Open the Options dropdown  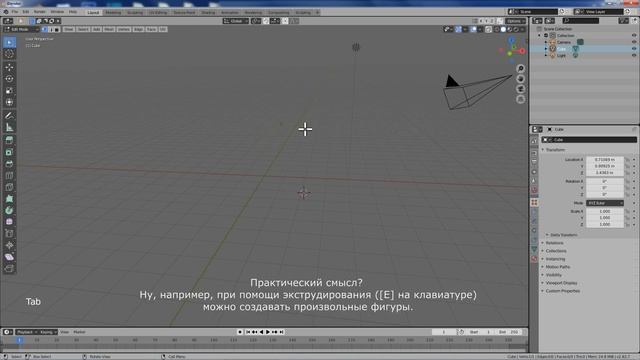tap(516, 21)
